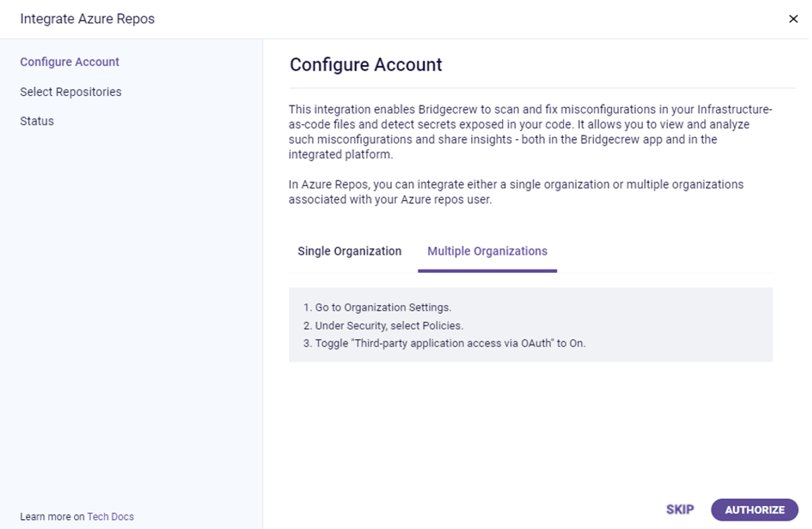The width and height of the screenshot is (812, 529).
Task: Click paragraph describing Bridgecrew scan integration
Action: [530, 132]
